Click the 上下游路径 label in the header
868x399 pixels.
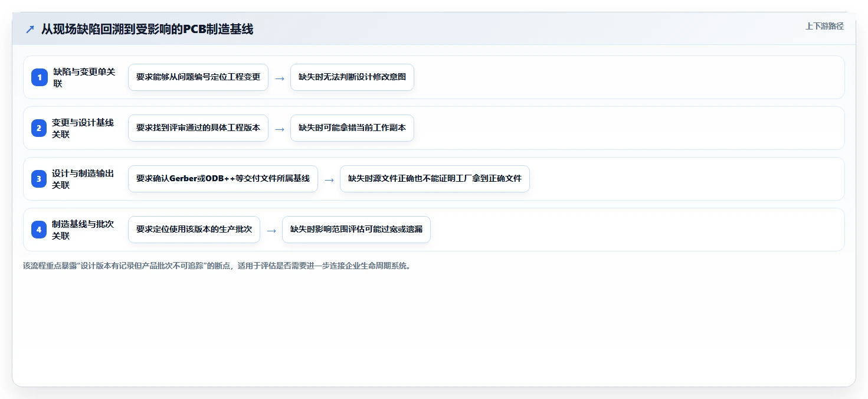tap(824, 26)
